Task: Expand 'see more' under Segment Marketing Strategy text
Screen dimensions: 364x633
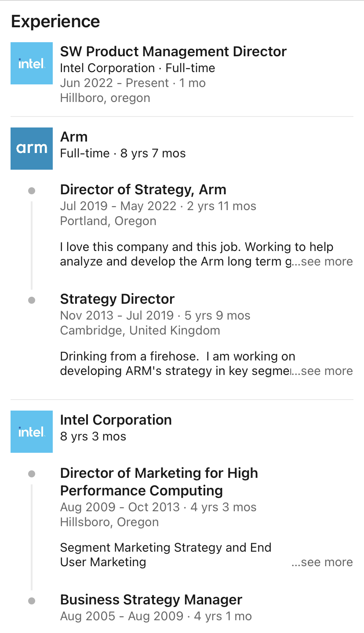Action: click(x=323, y=562)
